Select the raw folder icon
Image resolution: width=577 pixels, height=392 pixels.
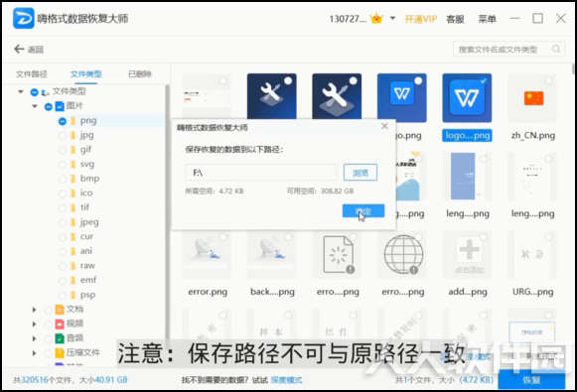[x=72, y=266]
